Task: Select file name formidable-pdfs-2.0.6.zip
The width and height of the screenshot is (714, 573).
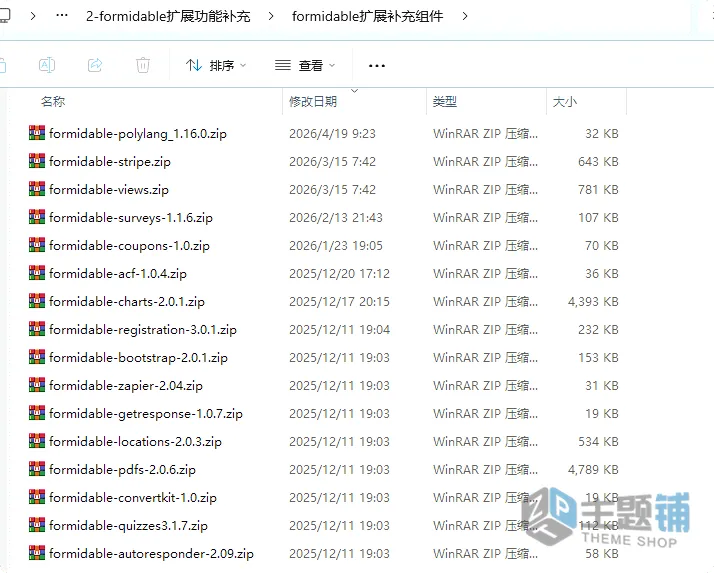Action: point(122,470)
